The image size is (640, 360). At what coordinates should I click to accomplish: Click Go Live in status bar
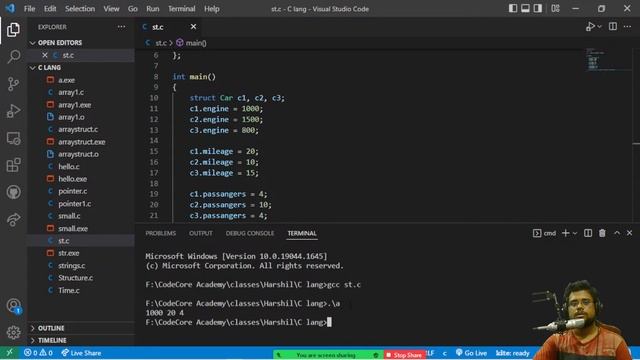pos(471,353)
